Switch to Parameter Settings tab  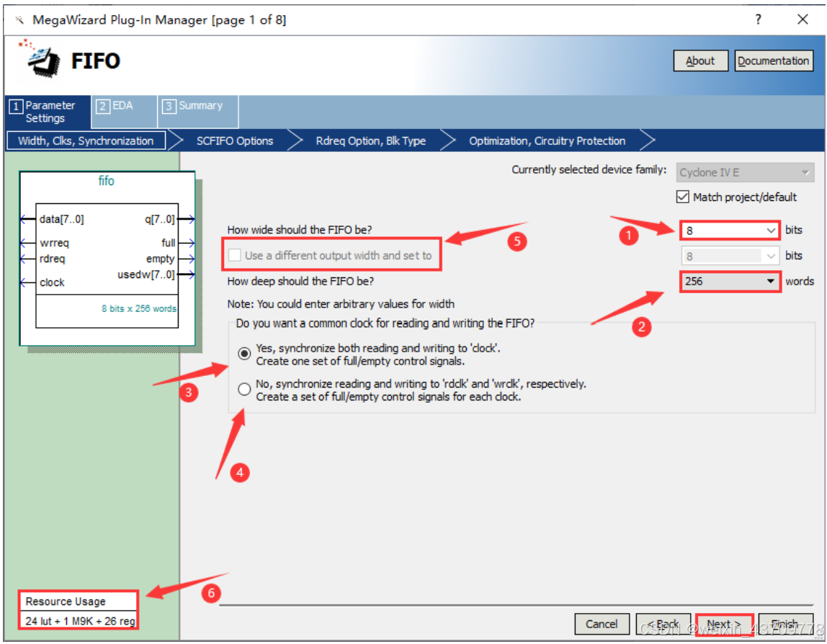48,112
